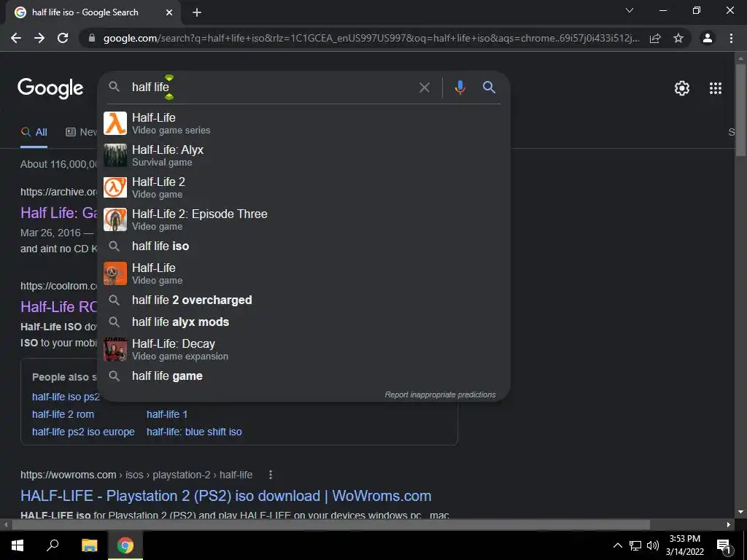Open the Google apps grid
747x560 pixels.
pos(716,88)
